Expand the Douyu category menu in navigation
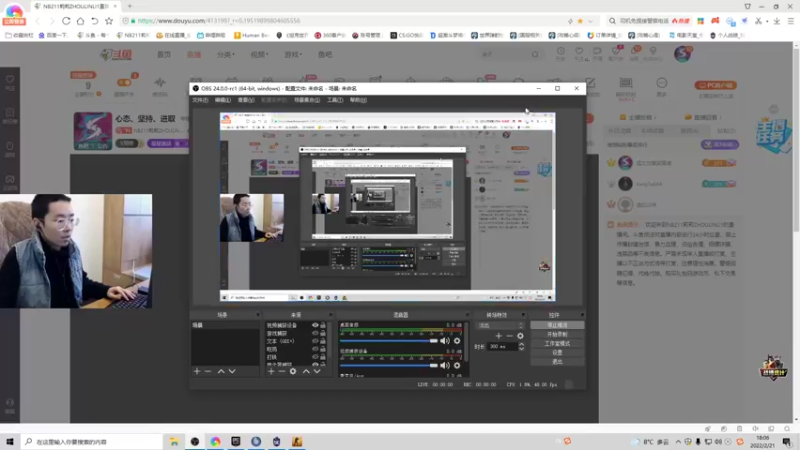This screenshot has width=800, height=450. pyautogui.click(x=226, y=54)
